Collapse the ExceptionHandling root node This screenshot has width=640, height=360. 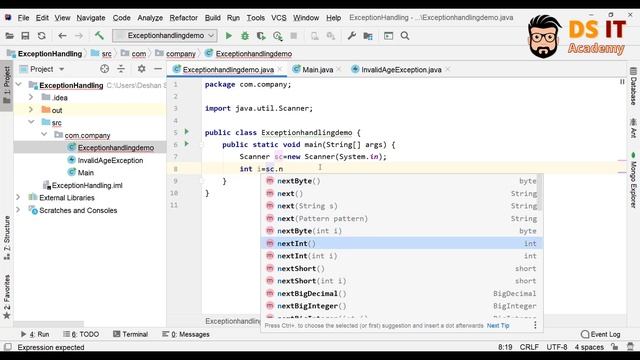19,84
